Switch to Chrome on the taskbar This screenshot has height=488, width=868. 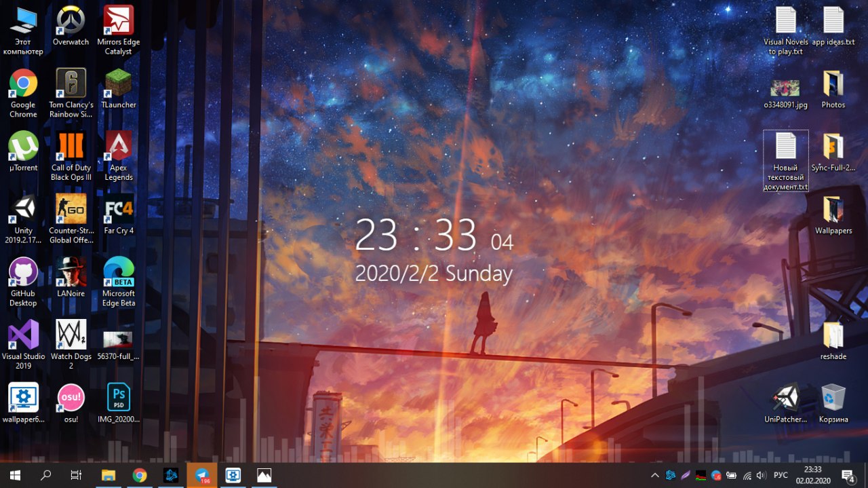pos(140,475)
